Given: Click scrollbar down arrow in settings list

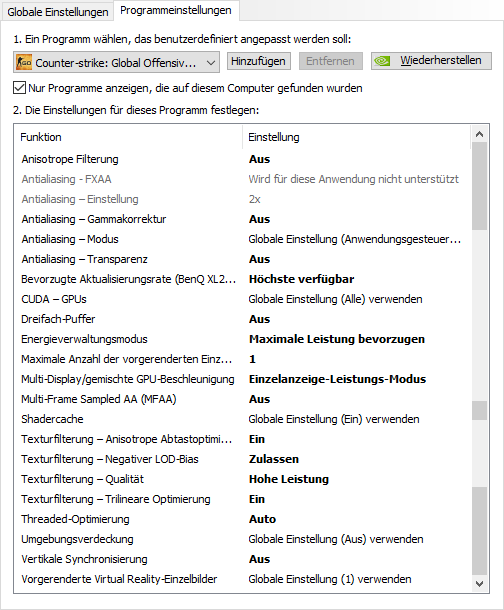Looking at the screenshot, I should coord(480,584).
